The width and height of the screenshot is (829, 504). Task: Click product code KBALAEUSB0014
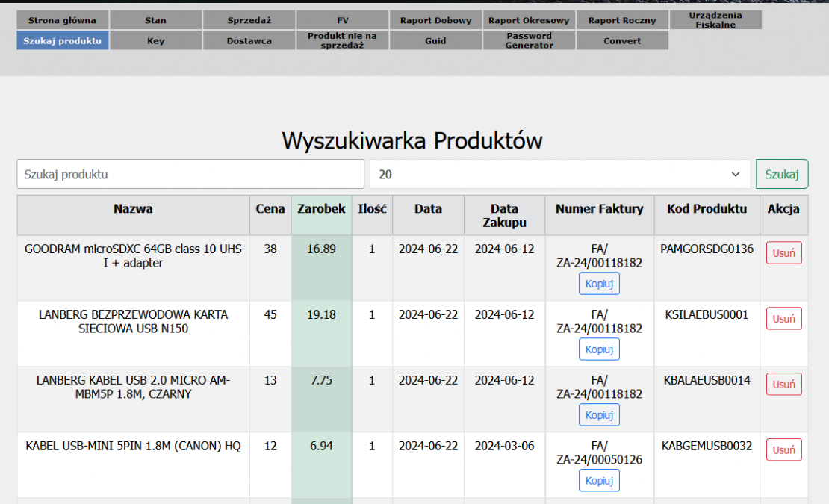pyautogui.click(x=707, y=380)
